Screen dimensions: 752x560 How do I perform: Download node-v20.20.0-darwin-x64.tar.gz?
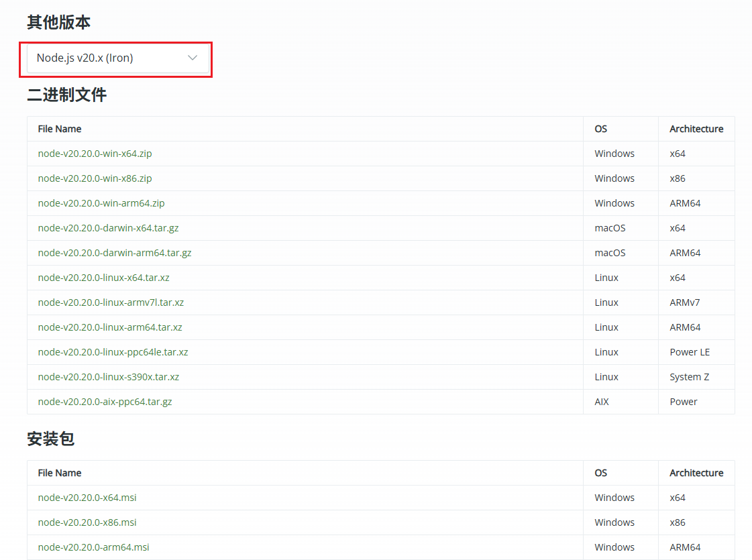(x=108, y=228)
